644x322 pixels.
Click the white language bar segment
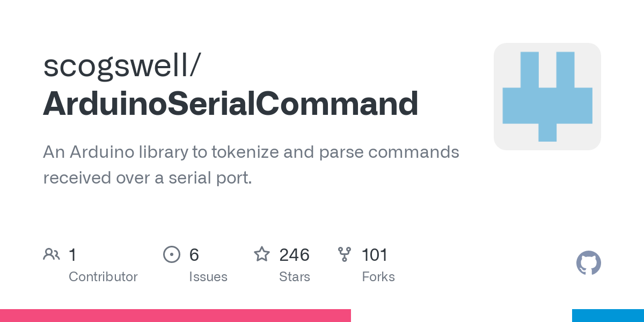(462, 316)
